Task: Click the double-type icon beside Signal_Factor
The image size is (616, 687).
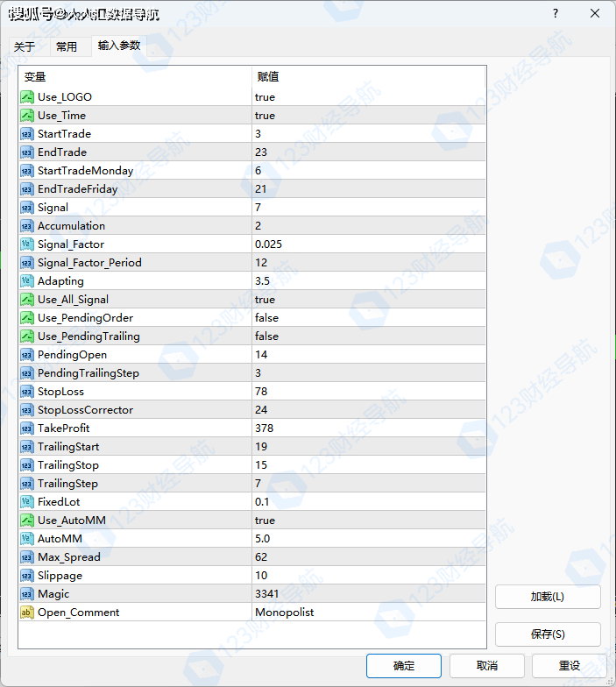Action: tap(27, 244)
